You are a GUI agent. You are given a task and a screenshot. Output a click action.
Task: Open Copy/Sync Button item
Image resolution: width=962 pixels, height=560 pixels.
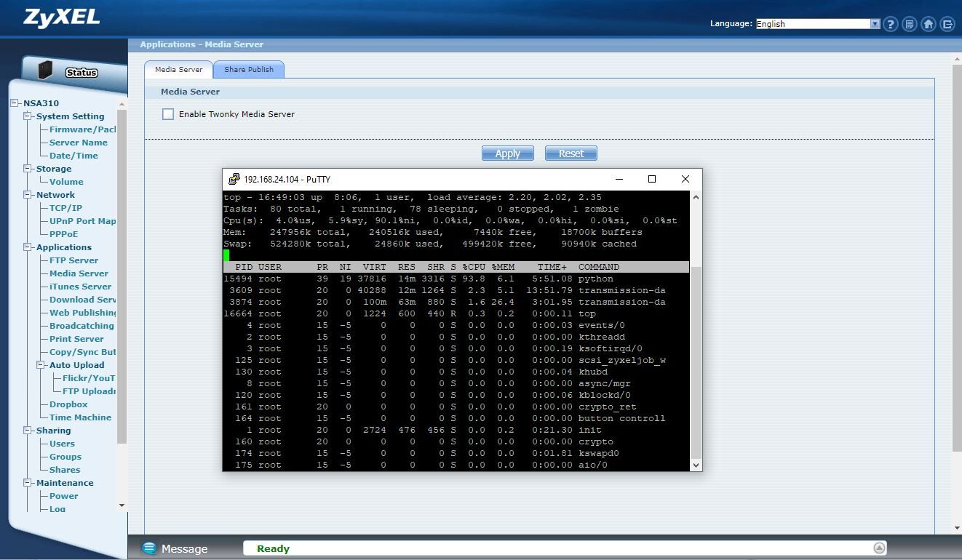click(x=82, y=352)
